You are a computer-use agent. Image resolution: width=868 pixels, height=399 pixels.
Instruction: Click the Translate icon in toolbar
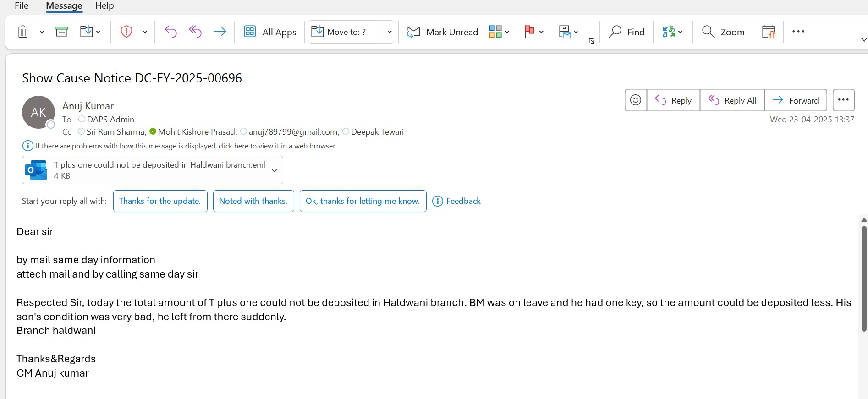point(669,32)
